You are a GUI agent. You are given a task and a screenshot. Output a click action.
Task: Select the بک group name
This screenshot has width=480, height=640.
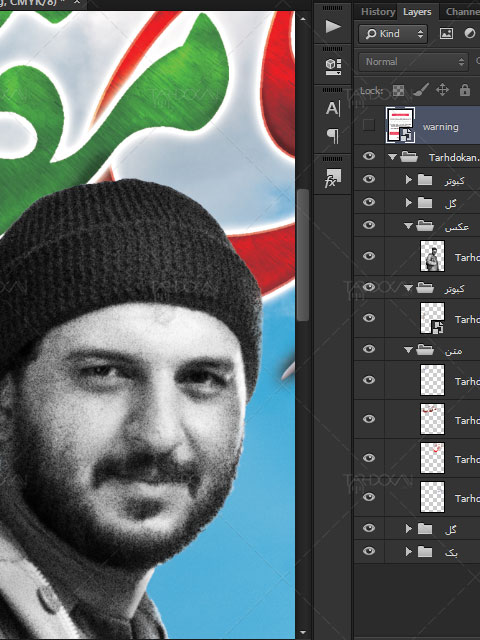point(451,553)
